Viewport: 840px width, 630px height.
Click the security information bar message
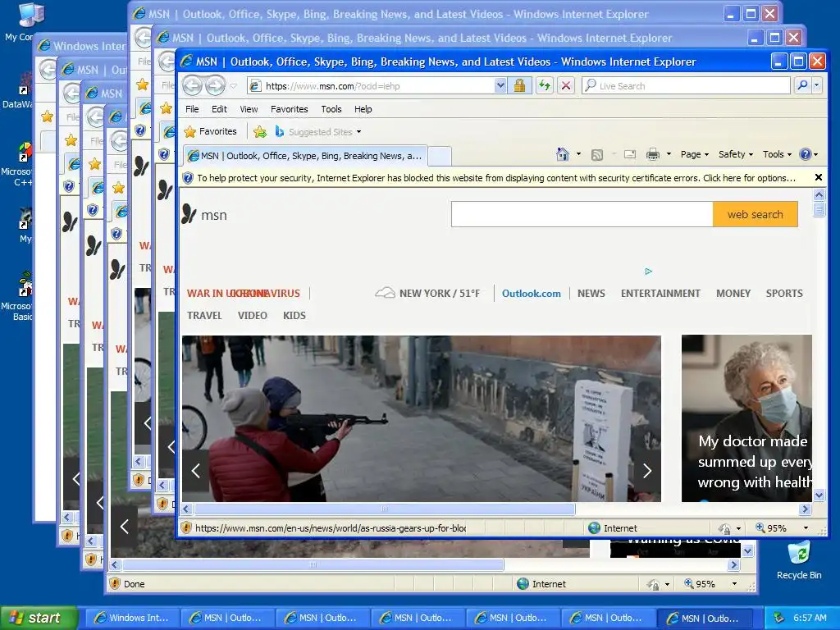pos(496,178)
